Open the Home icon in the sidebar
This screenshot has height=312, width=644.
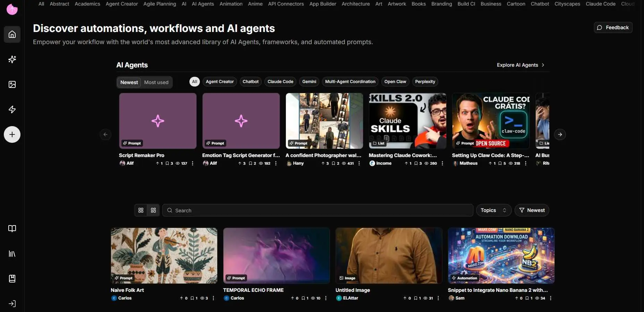tap(12, 34)
